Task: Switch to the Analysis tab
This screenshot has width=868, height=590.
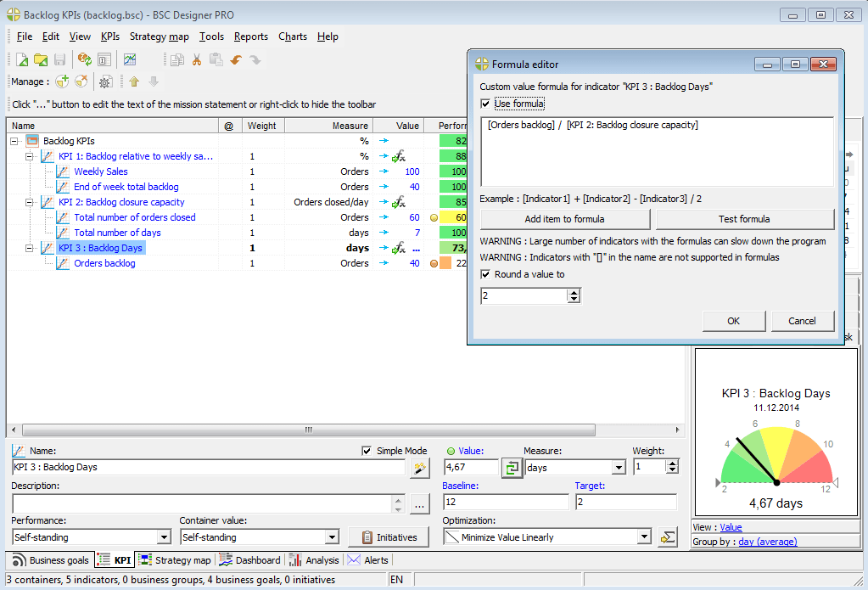Action: click(x=314, y=560)
